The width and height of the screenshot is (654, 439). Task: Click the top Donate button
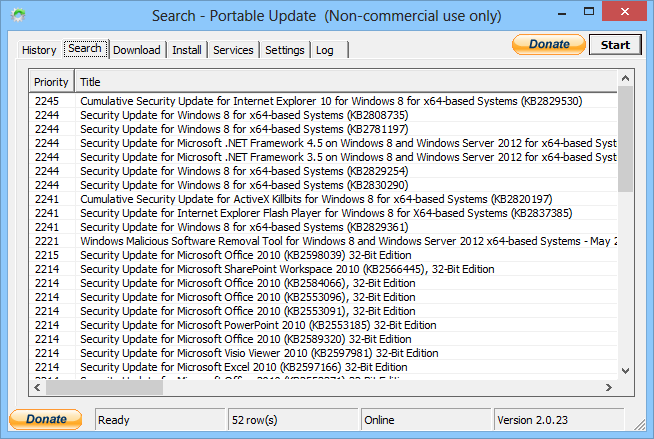(x=549, y=44)
